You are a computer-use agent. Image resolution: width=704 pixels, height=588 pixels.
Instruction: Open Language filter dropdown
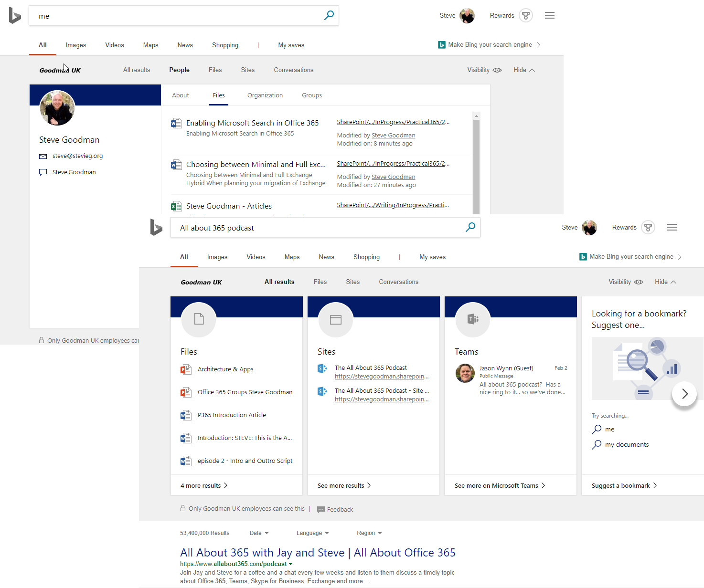coord(312,533)
